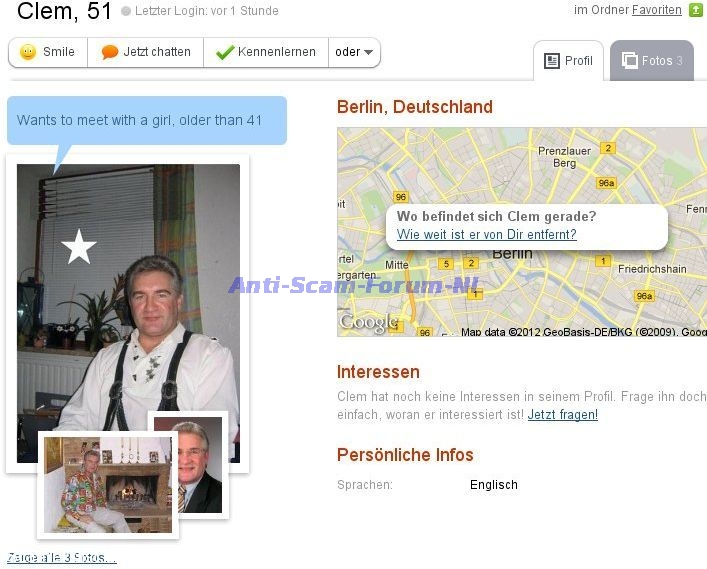
Task: Click the Smile smiley face icon
Action: pyautogui.click(x=28, y=52)
